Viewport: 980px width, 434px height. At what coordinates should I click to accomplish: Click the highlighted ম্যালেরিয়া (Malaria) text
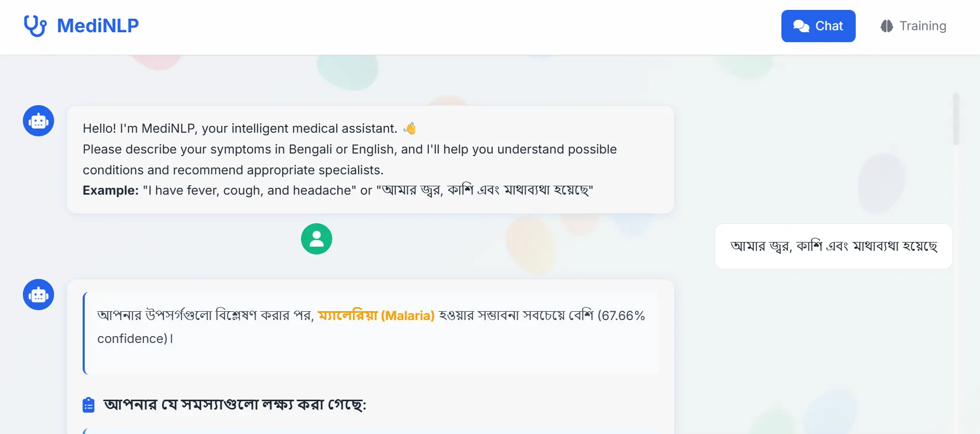point(376,315)
